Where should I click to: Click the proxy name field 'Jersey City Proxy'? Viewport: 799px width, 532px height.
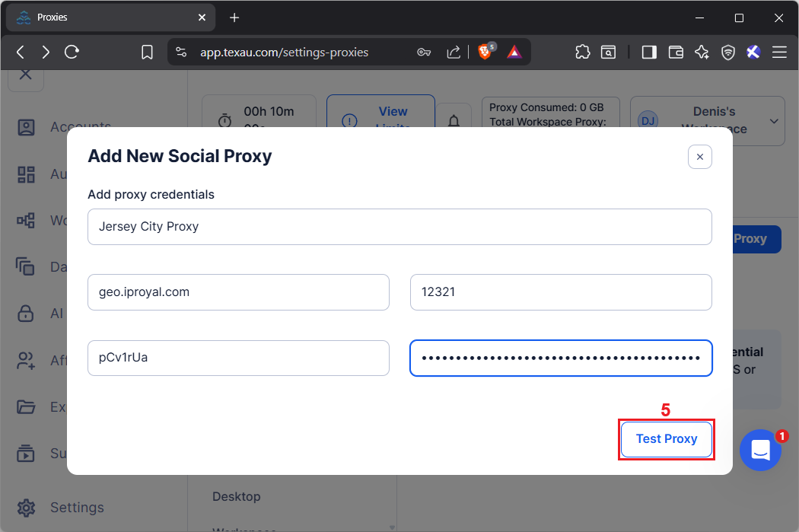(399, 227)
